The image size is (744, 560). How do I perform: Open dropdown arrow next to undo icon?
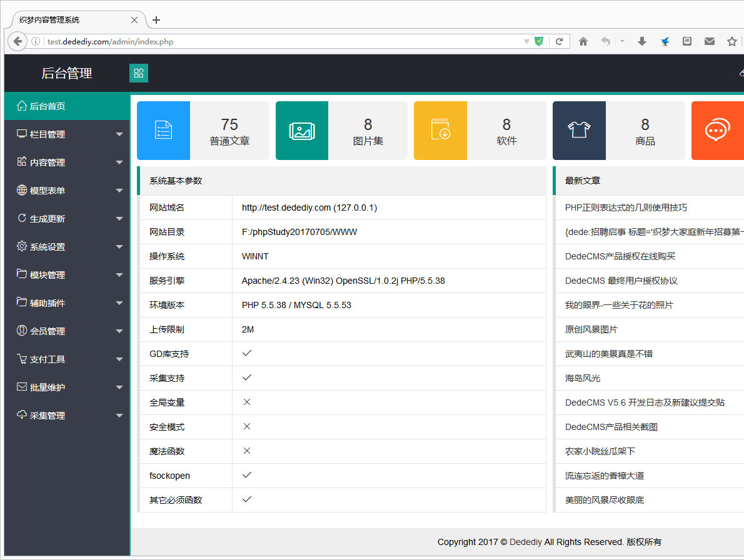pyautogui.click(x=622, y=41)
